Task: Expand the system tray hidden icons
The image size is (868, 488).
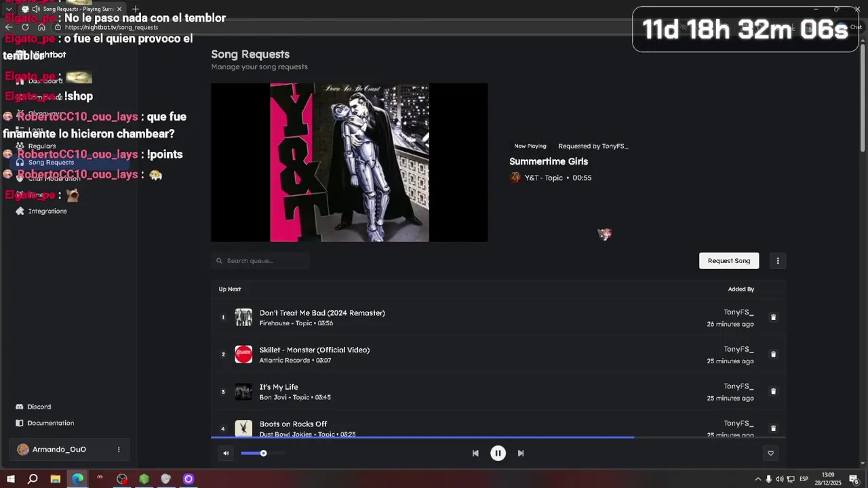Action: (x=757, y=479)
